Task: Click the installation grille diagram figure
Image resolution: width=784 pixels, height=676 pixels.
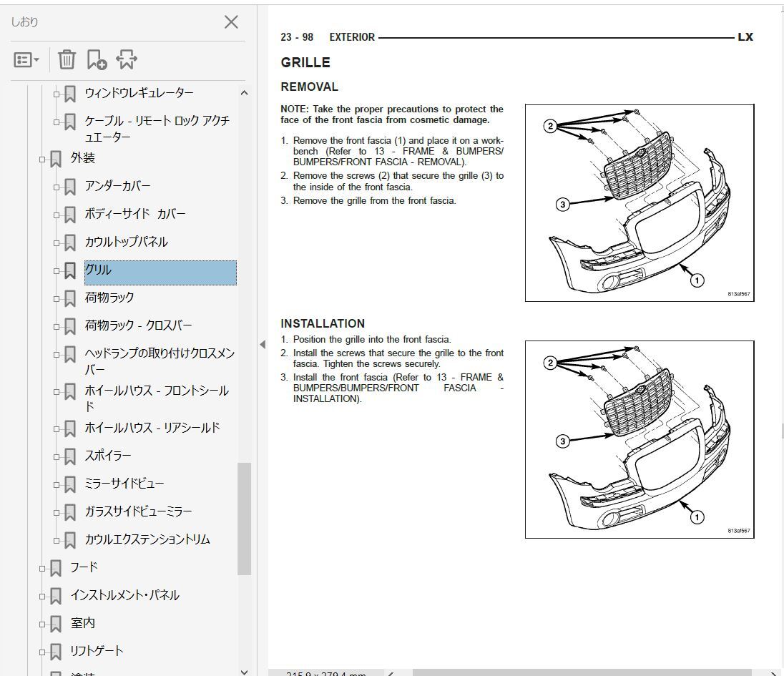Action: pyautogui.click(x=640, y=439)
